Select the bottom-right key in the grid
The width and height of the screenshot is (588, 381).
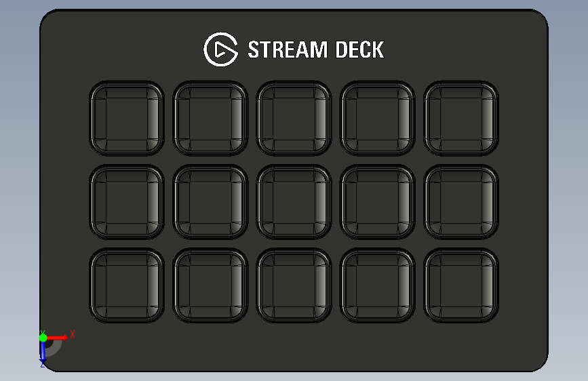click(x=461, y=285)
